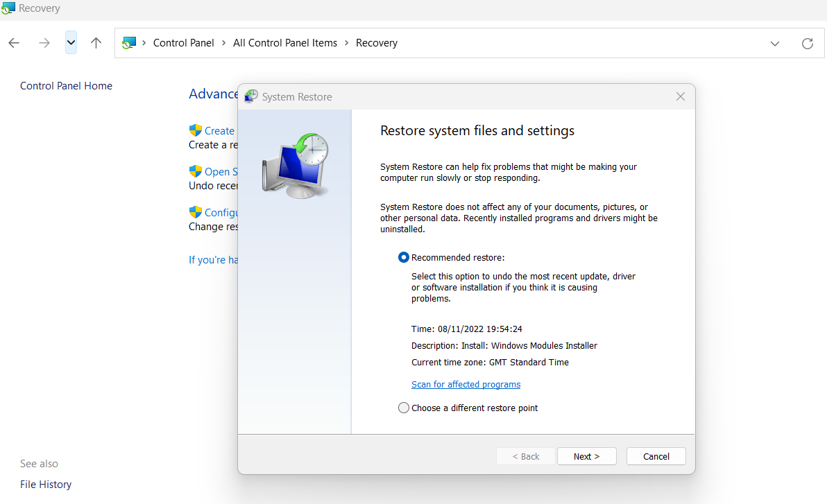This screenshot has width=827, height=504.
Task: Click the refresh icon in the address bar
Action: click(807, 43)
